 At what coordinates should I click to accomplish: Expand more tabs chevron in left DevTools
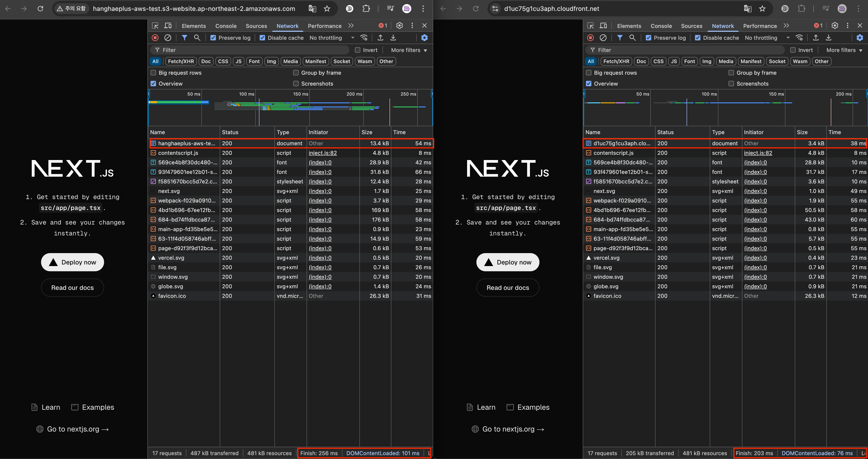pyautogui.click(x=351, y=26)
